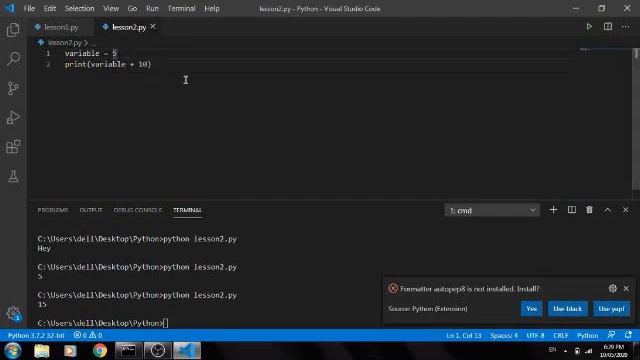Open the Source Control view

click(13, 88)
